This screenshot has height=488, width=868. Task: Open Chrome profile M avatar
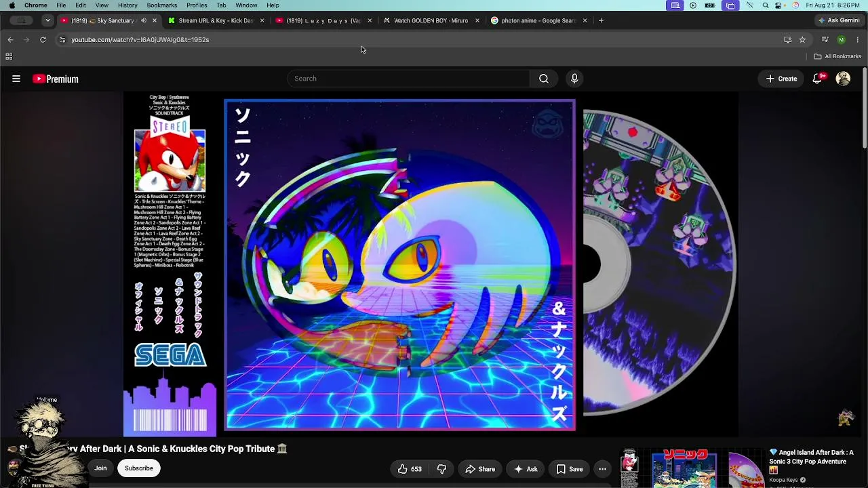[x=842, y=40]
